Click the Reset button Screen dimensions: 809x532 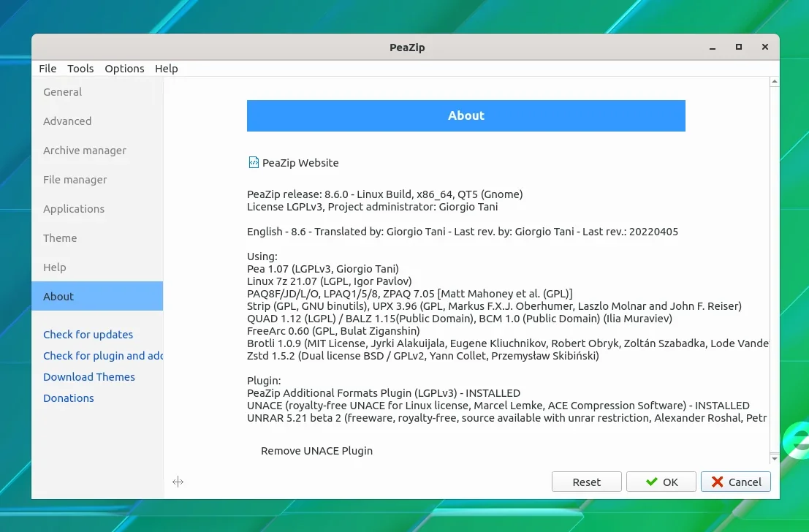pos(587,482)
